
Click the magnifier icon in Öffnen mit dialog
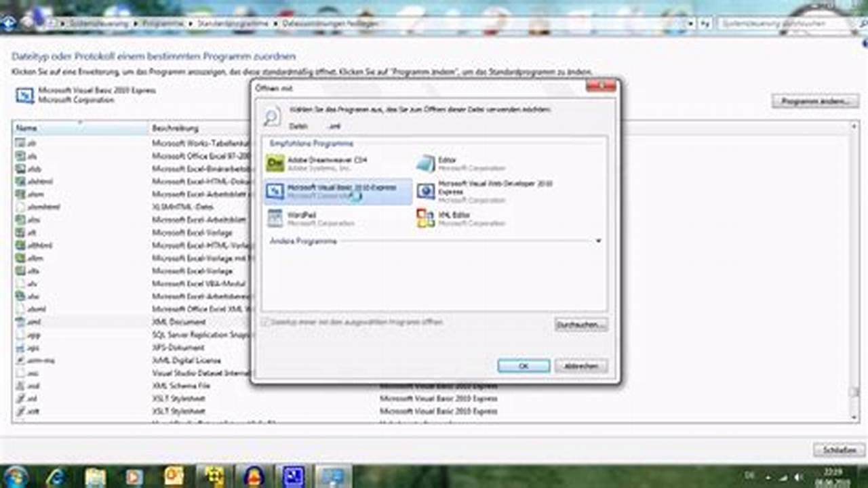pyautogui.click(x=271, y=117)
